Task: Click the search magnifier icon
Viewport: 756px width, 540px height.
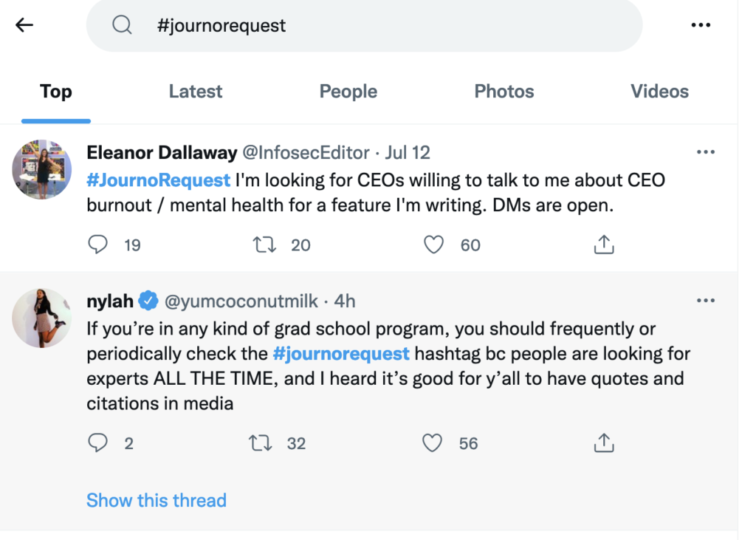Action: point(121,26)
